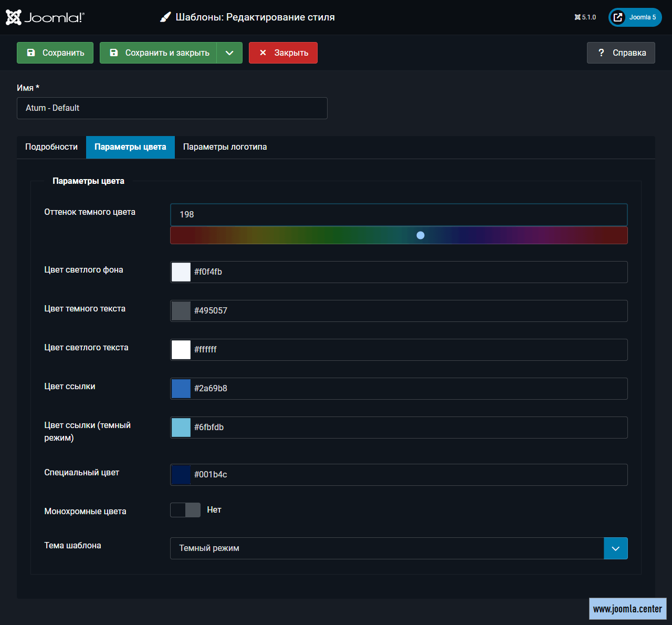This screenshot has width=672, height=625.
Task: Click the red Close button
Action: click(283, 53)
